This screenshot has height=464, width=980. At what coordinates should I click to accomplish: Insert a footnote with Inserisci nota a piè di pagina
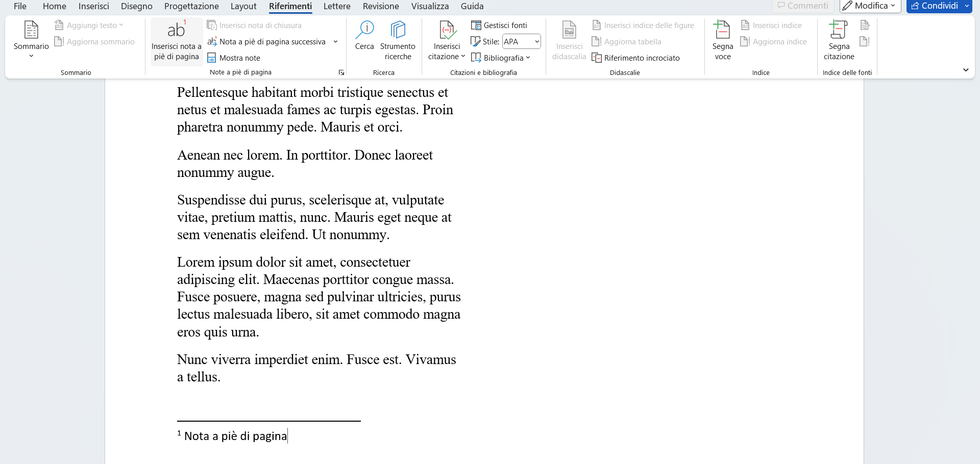pyautogui.click(x=176, y=41)
